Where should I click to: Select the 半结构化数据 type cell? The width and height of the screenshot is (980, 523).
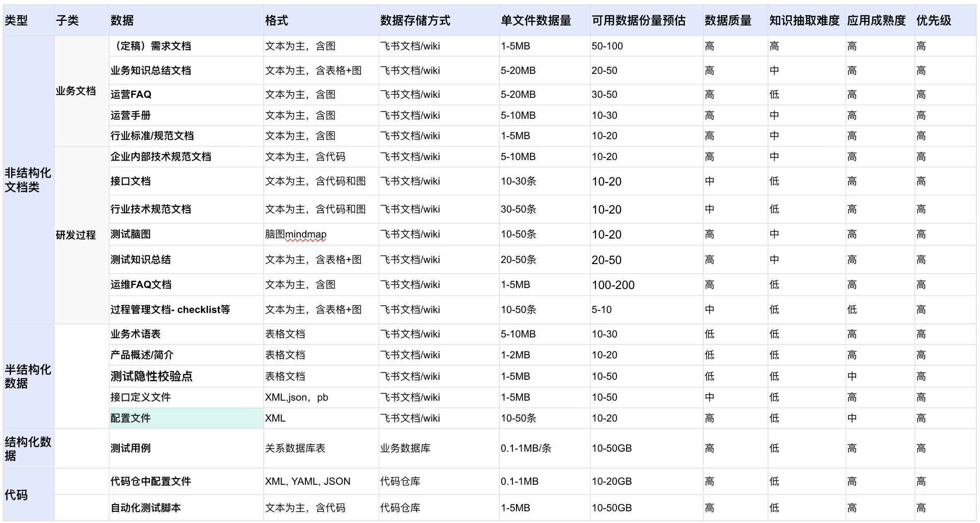28,376
